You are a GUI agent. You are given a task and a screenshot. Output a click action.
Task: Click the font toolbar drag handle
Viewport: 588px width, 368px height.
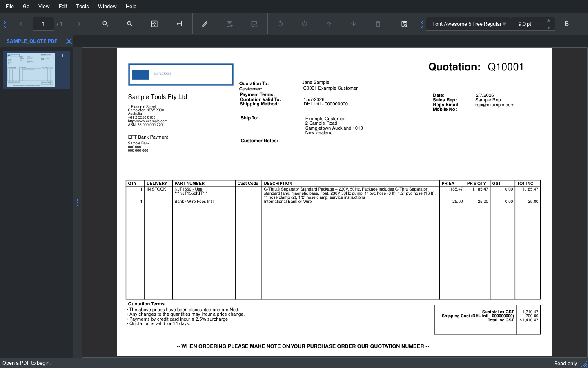[422, 24]
